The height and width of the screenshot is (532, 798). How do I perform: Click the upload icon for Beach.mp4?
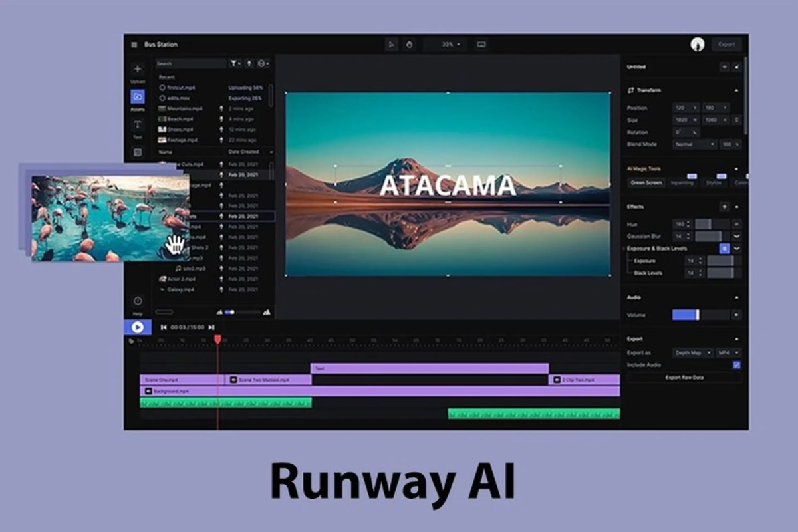[221, 119]
